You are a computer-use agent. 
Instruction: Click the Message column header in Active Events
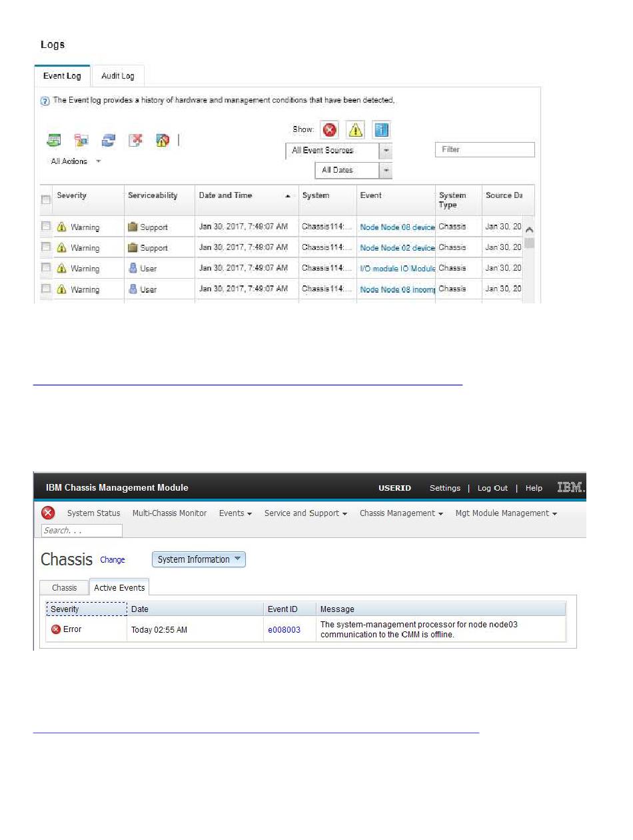pos(441,609)
